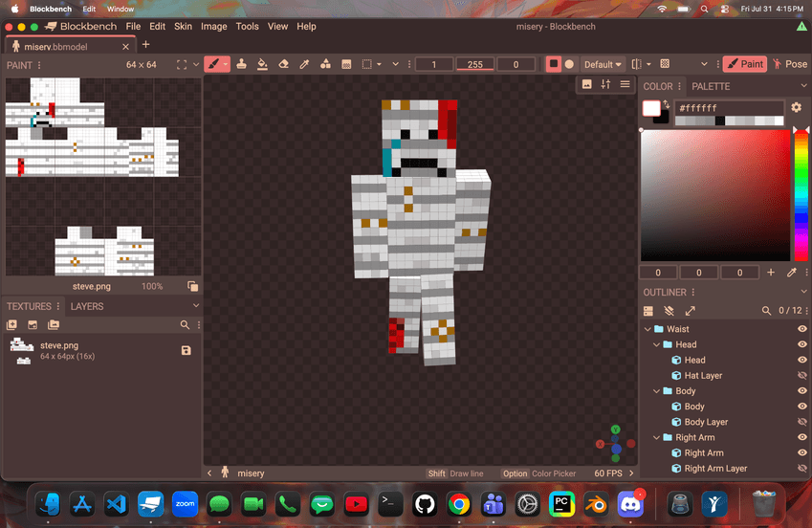Screen dimensions: 812x528
Task: Open Discord from the Dock
Action: 630,504
